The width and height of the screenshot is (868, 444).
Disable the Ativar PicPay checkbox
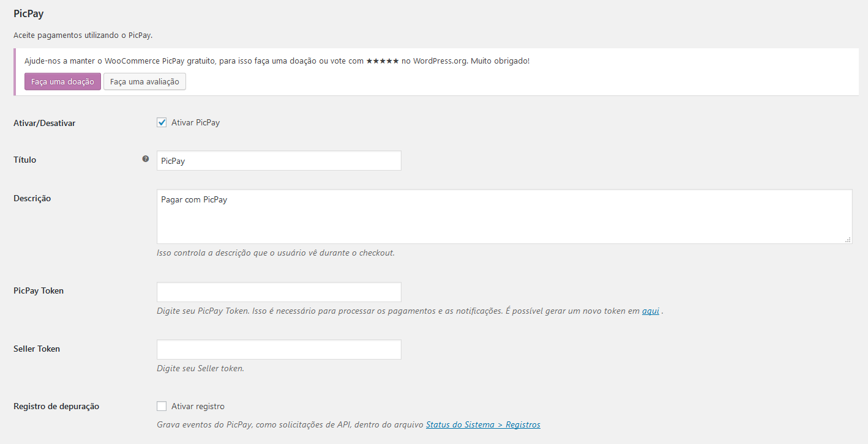(162, 122)
